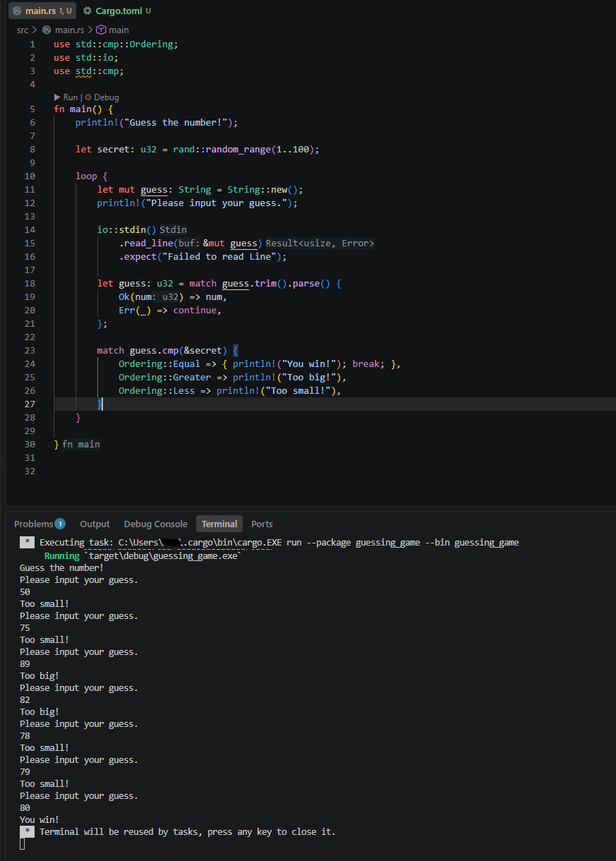
Task: Open the Cargo.toml editor tab
Action: click(116, 11)
